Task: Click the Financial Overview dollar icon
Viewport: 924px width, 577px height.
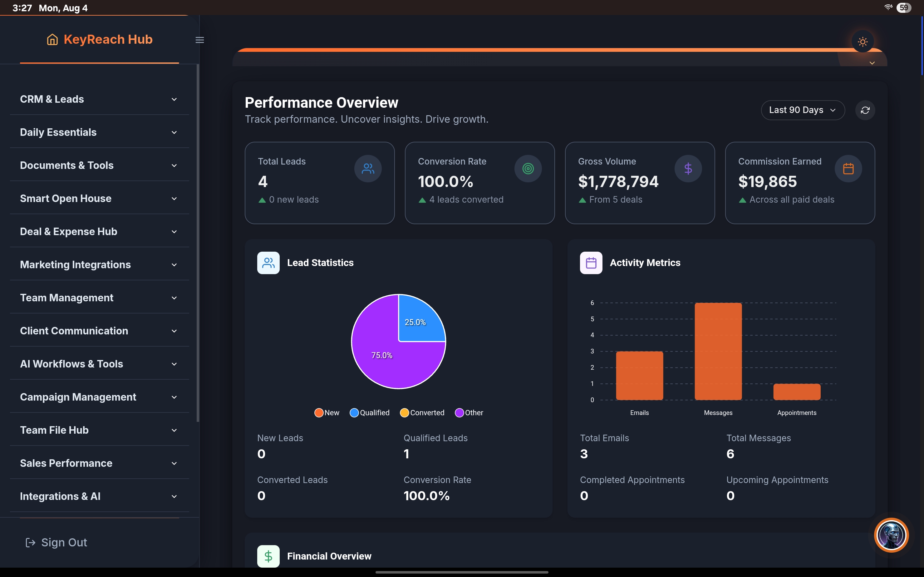Action: pyautogui.click(x=268, y=556)
